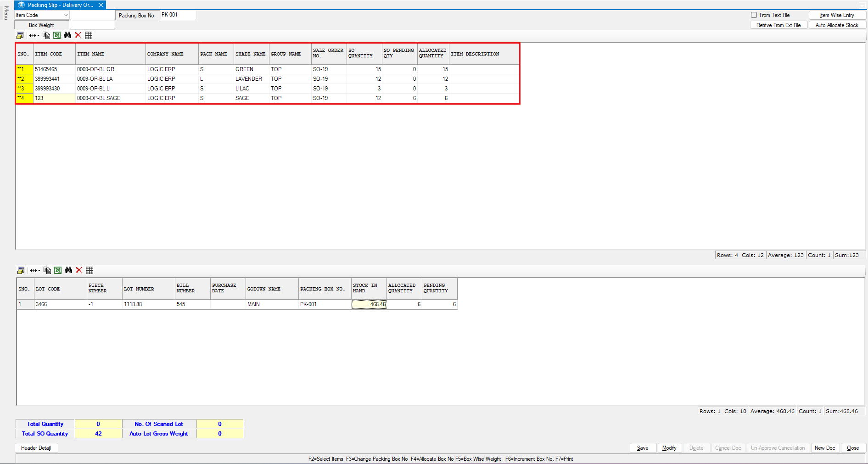Click the Excel export icon above the lot grid
Image resolution: width=868 pixels, height=464 pixels.
pos(58,270)
